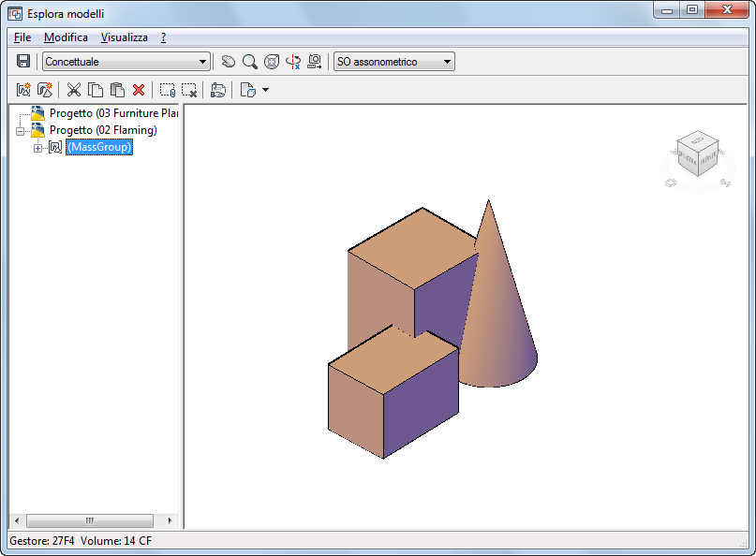
Task: Paste from clipboard icon
Action: [x=117, y=90]
